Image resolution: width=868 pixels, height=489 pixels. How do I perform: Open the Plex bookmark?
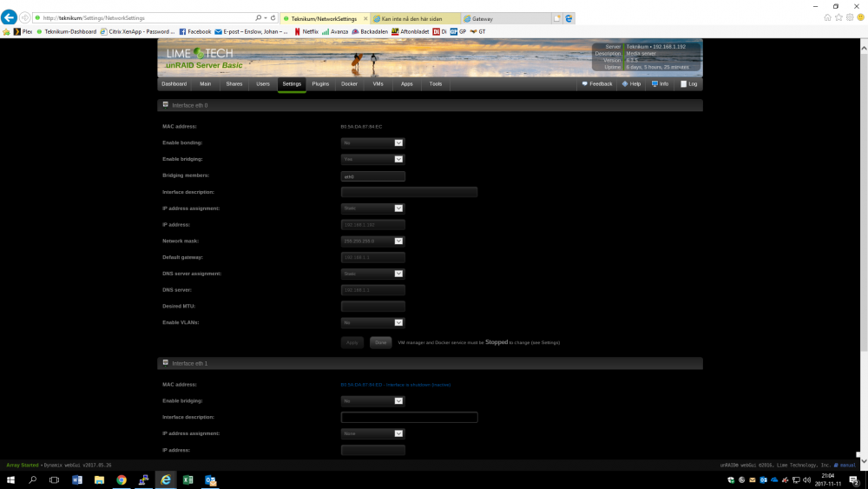pos(23,31)
